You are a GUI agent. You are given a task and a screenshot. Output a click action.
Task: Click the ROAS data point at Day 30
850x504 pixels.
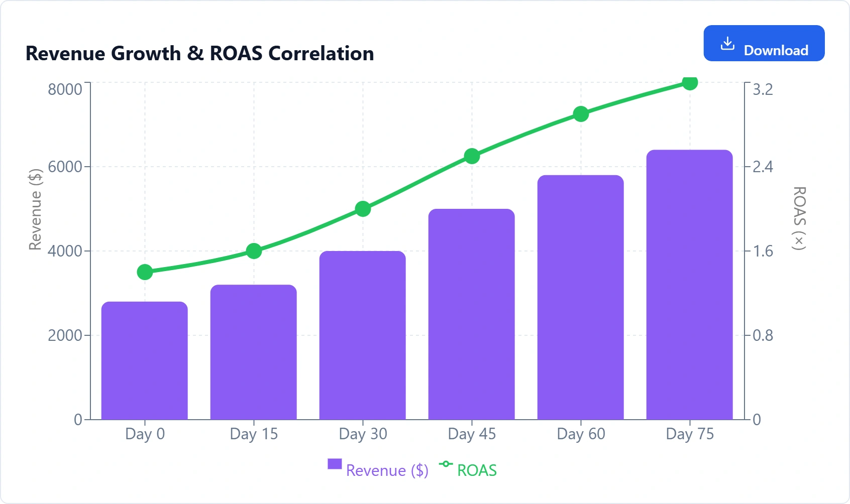[363, 209]
